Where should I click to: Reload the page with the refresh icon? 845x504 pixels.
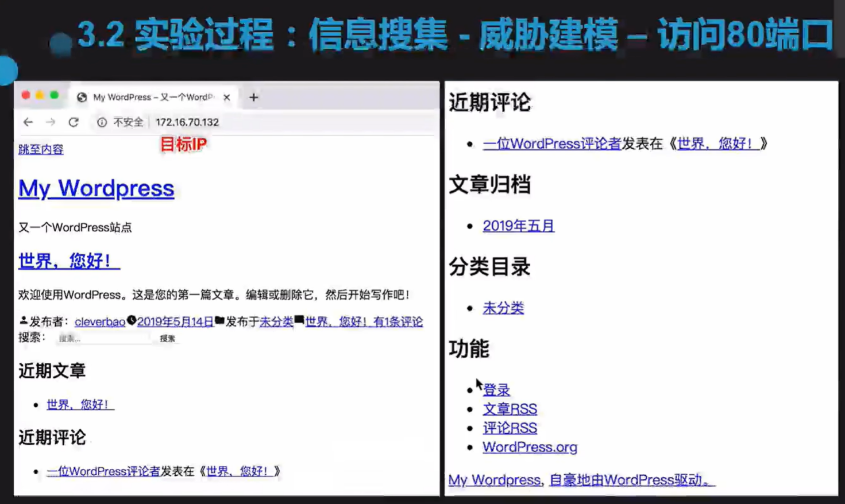click(x=74, y=122)
